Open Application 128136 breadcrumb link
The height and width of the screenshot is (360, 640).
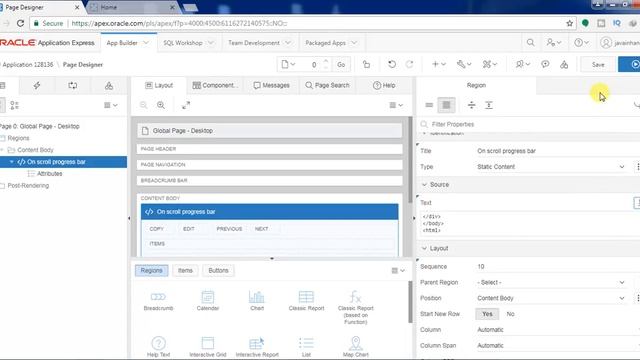pos(28,64)
